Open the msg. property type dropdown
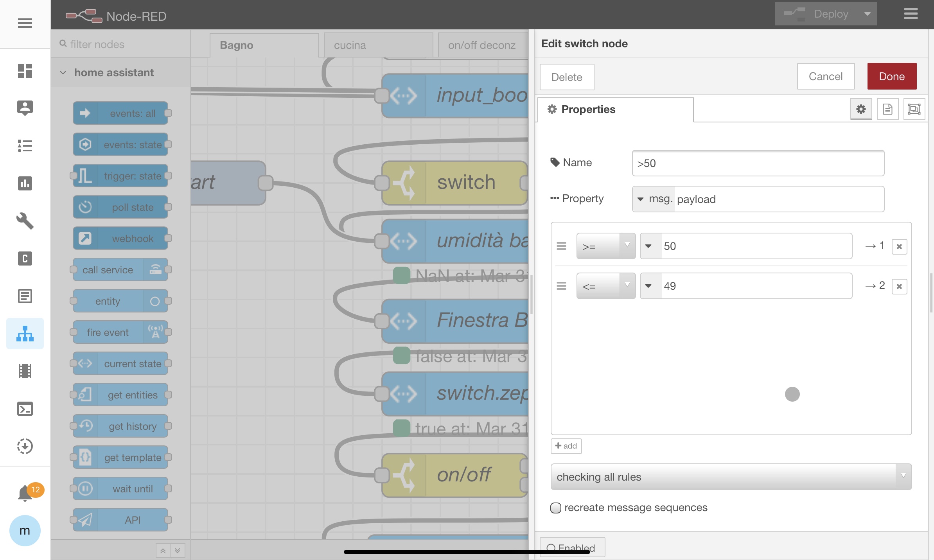934x560 pixels. [654, 199]
